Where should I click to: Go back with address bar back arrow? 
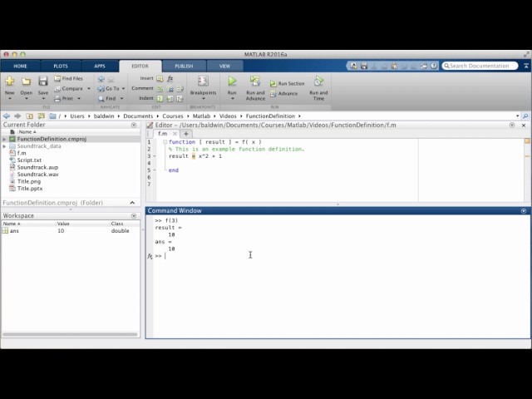pos(7,116)
